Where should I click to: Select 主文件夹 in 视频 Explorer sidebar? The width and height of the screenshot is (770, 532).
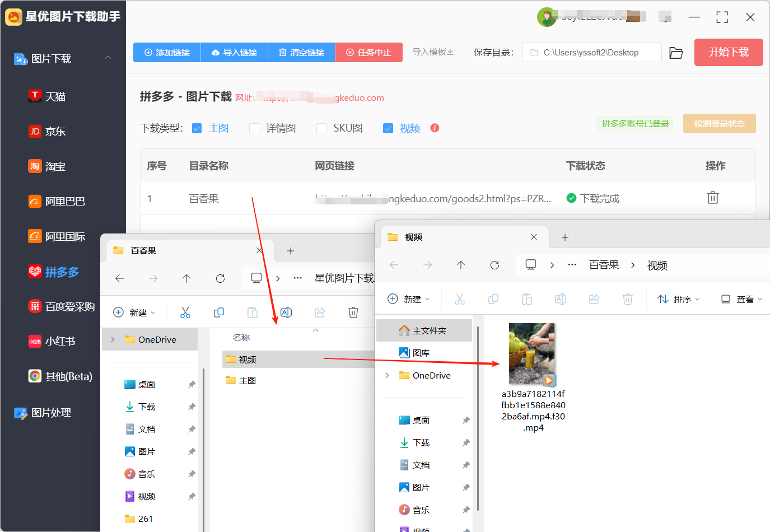tap(424, 330)
